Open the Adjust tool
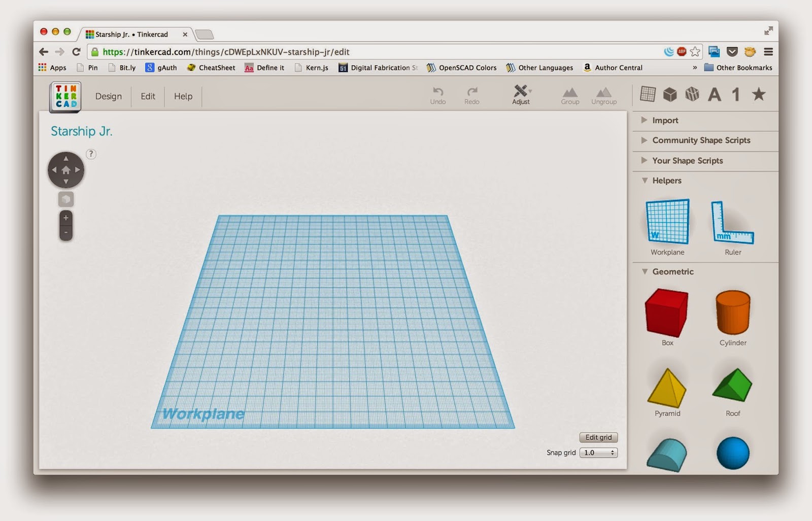812x521 pixels. 521,95
